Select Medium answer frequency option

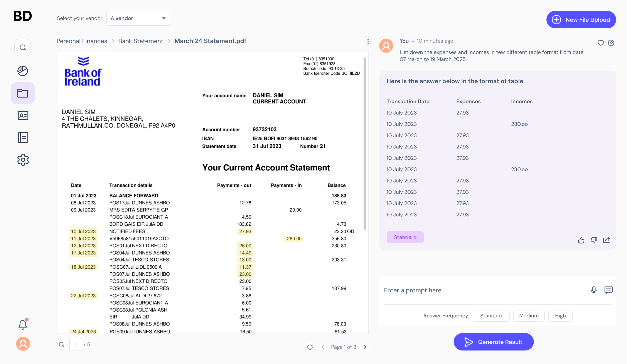tap(529, 315)
